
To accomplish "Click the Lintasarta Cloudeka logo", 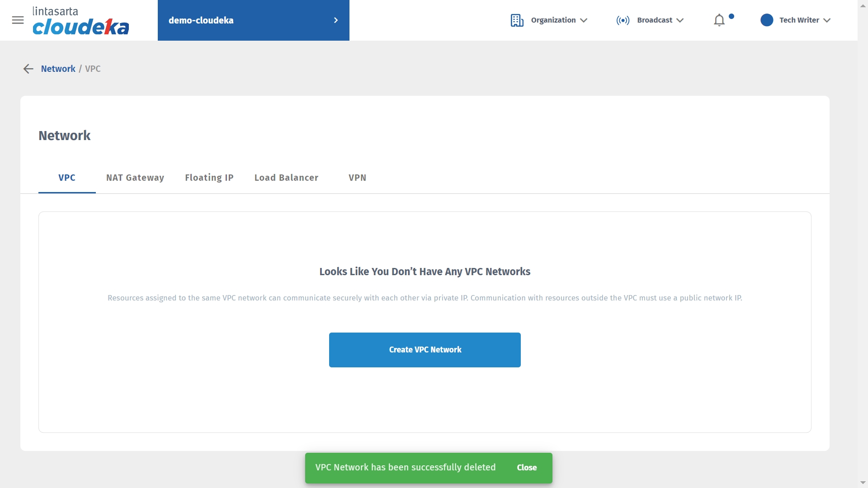I will [x=80, y=21].
